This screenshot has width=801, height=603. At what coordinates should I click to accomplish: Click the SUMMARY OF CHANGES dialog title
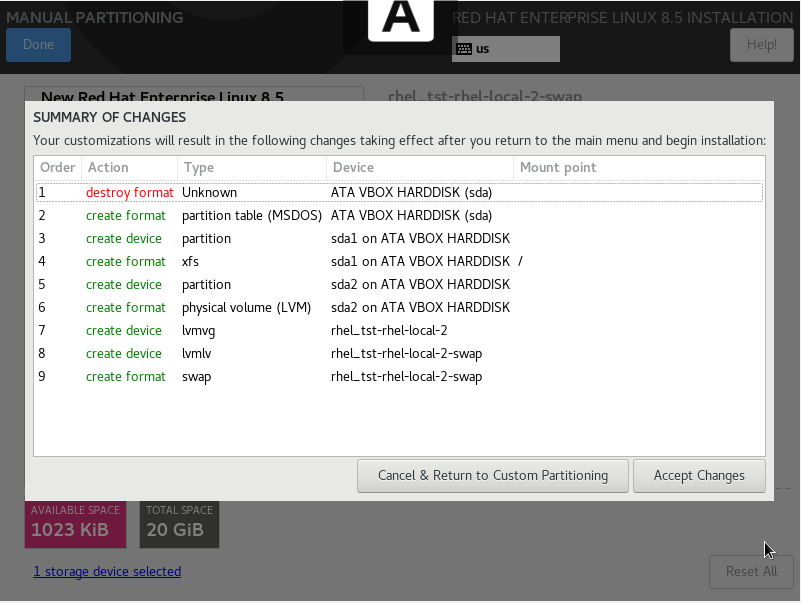click(109, 118)
